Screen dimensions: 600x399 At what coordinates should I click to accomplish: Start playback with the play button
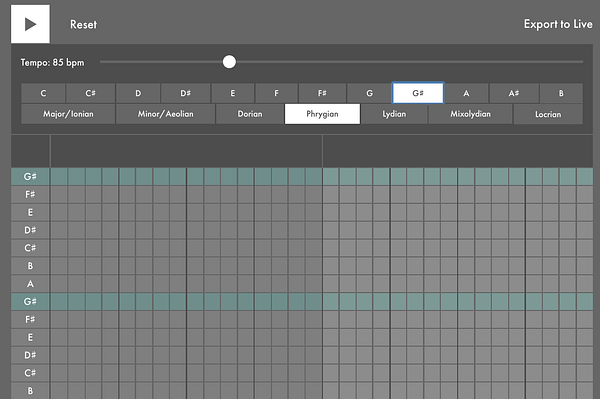[30, 24]
